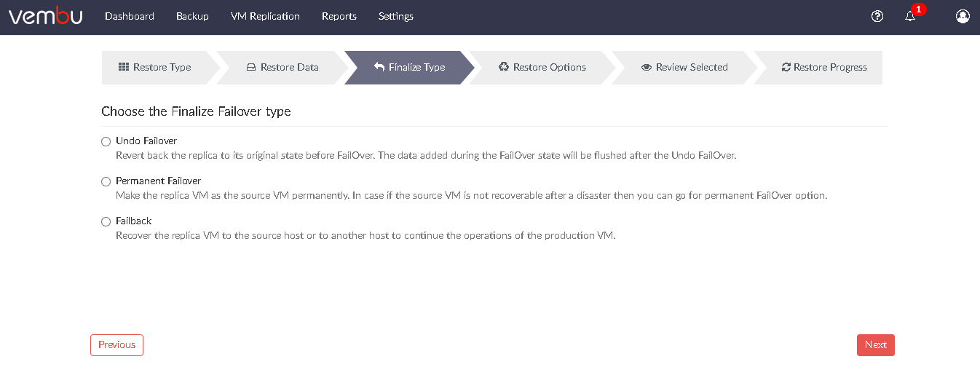This screenshot has height=367, width=980.
Task: Open the notifications bell icon
Action: click(910, 16)
